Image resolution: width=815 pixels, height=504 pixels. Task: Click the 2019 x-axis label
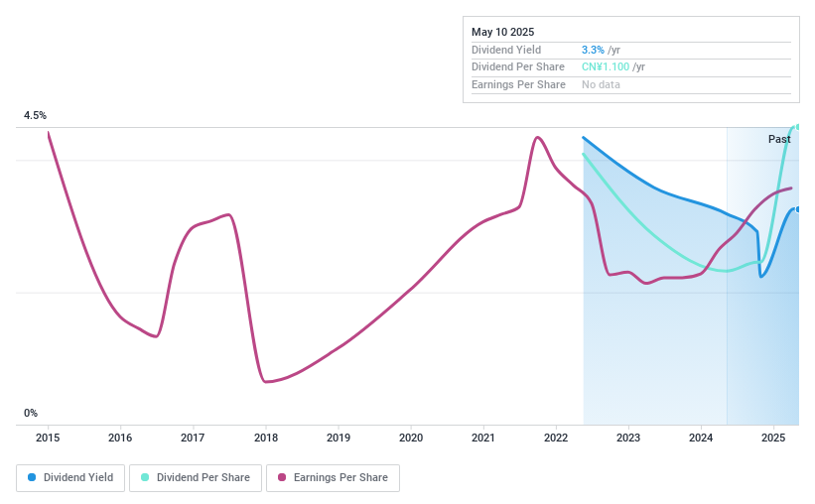(x=339, y=438)
